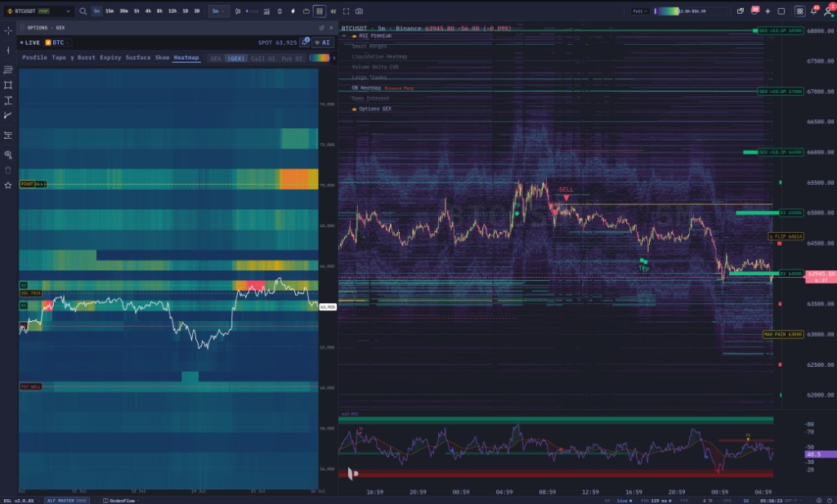Click the trash delete drawings icon
This screenshot has width=837, height=504.
click(x=8, y=170)
